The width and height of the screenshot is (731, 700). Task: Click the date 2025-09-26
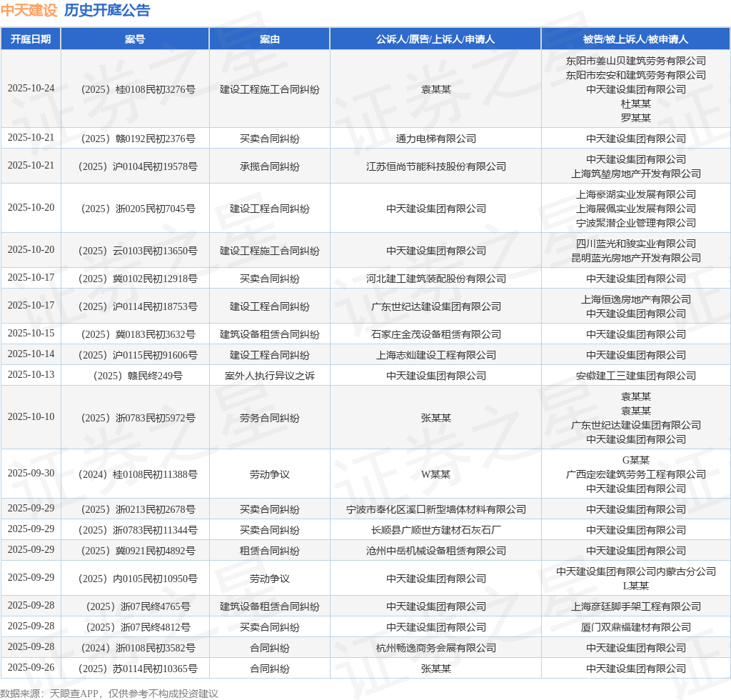[31, 668]
